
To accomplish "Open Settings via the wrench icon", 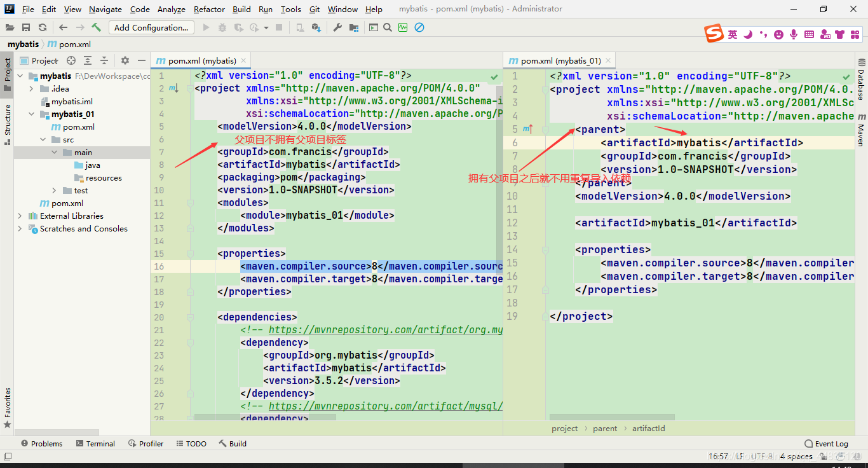I will click(337, 27).
